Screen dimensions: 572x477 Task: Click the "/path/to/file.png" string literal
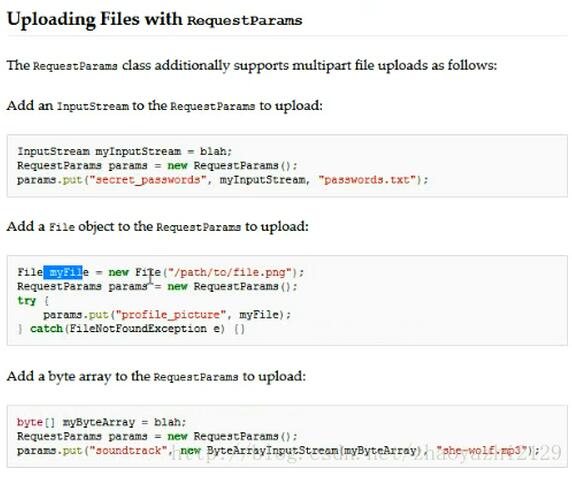pyautogui.click(x=230, y=272)
